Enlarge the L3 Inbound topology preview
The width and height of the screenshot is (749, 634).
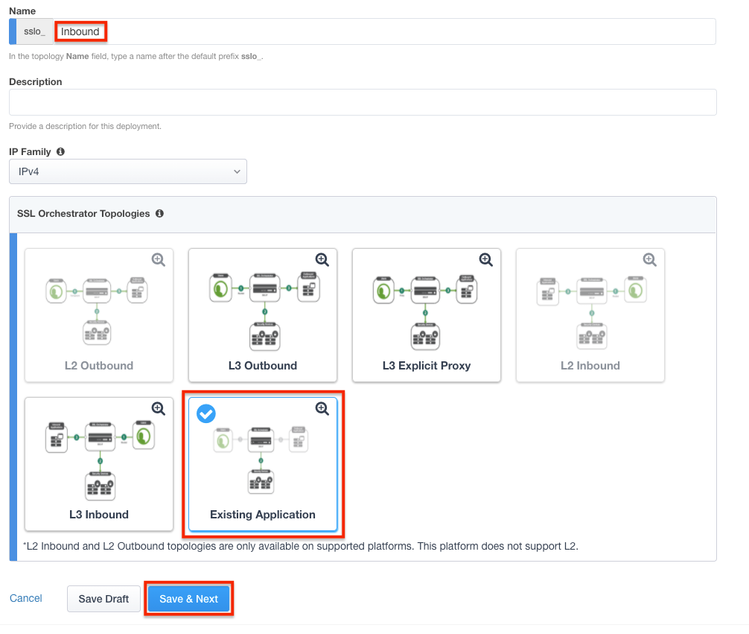click(158, 409)
